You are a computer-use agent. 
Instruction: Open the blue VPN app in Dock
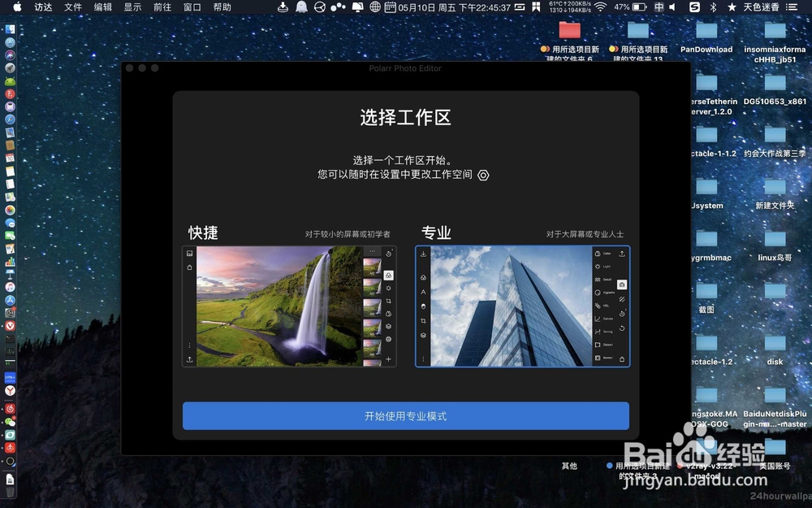[10, 377]
